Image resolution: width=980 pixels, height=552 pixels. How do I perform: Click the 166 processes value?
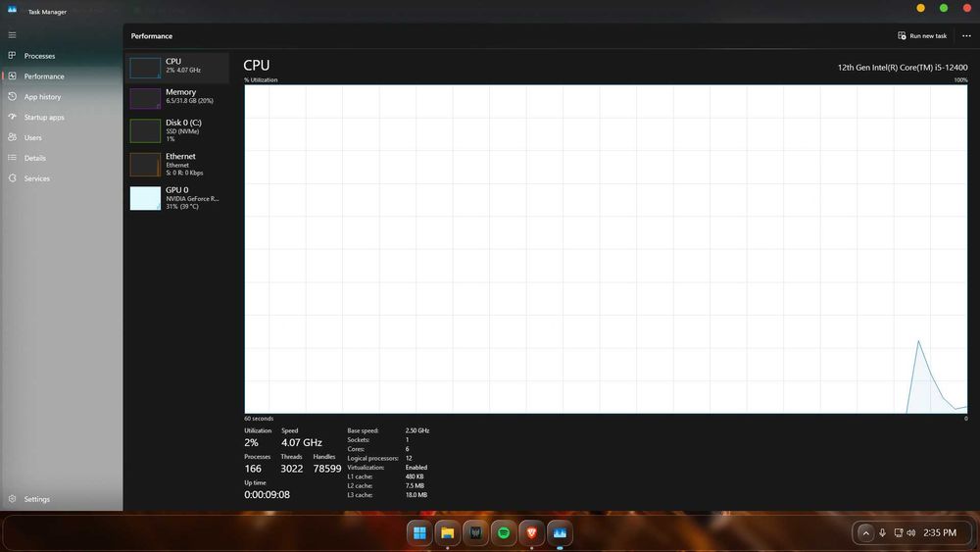click(253, 469)
